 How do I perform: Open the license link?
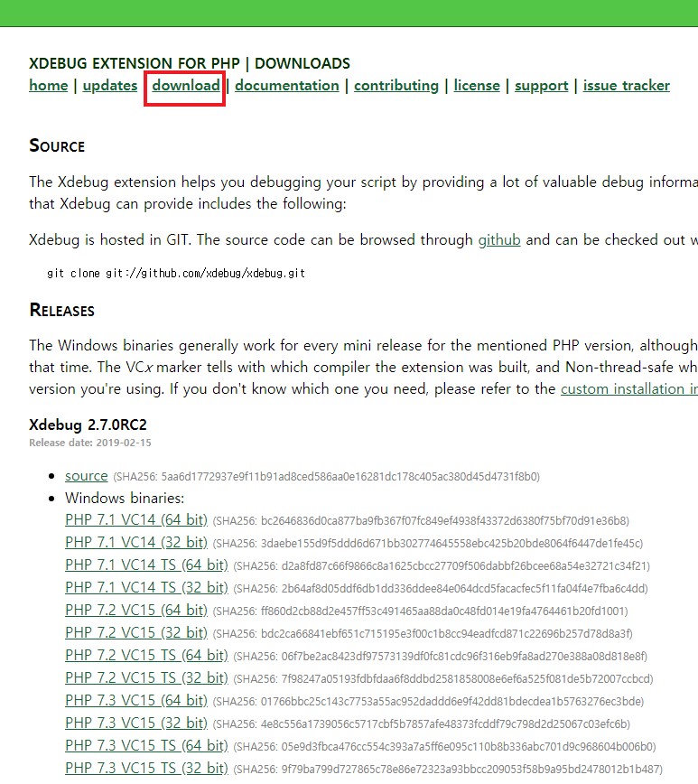(x=477, y=86)
